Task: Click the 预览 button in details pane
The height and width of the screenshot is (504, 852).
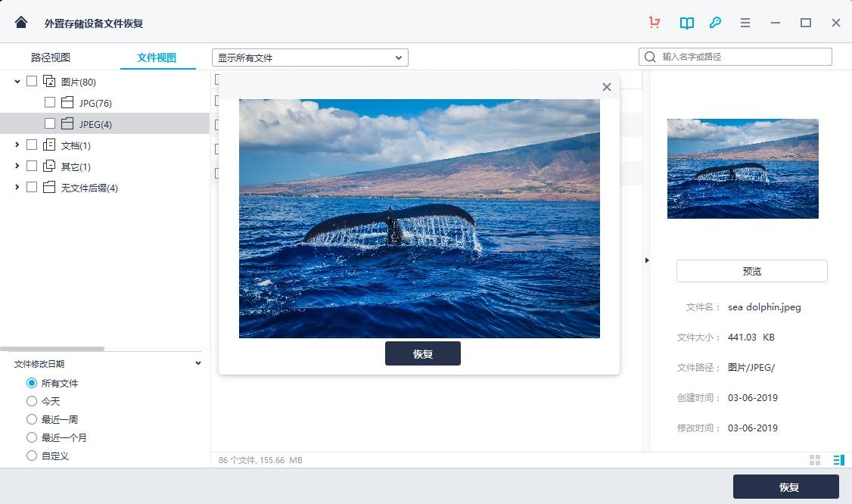Action: 751,271
